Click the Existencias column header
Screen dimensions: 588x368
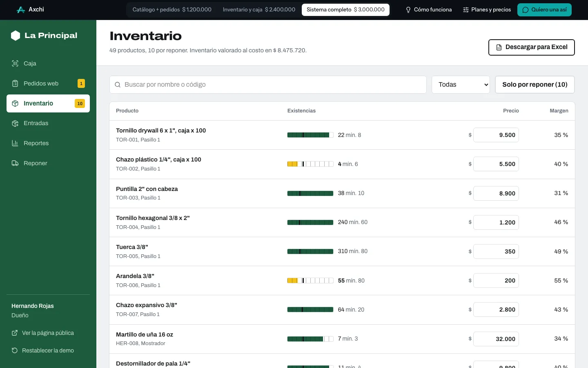pos(301,111)
